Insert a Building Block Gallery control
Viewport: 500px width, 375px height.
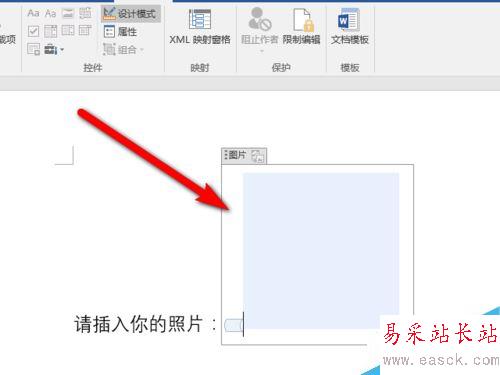(85, 13)
